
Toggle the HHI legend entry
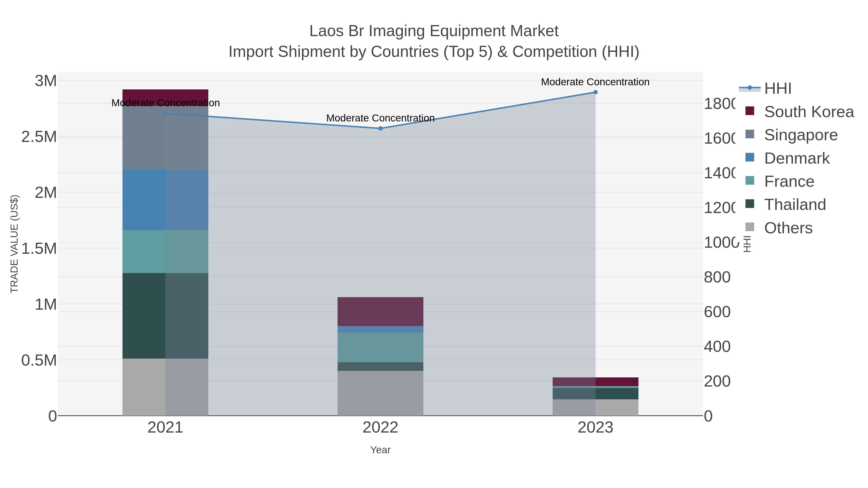(765, 89)
